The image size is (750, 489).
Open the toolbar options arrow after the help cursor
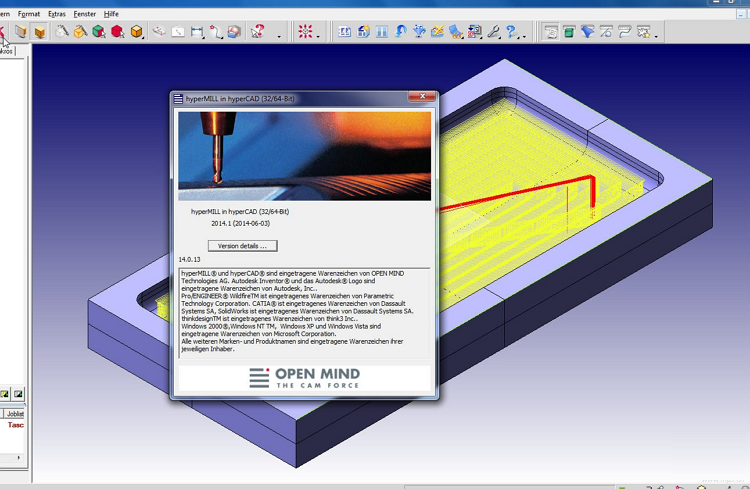coord(279,36)
